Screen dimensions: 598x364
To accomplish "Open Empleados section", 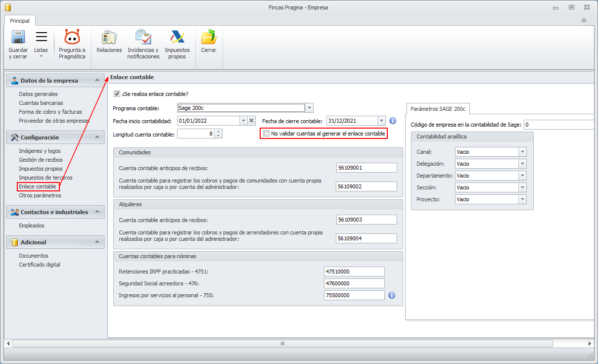I will tap(32, 226).
